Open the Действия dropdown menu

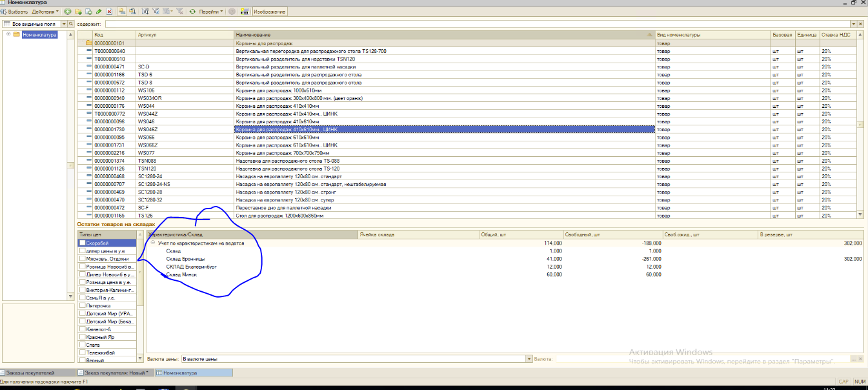point(45,12)
